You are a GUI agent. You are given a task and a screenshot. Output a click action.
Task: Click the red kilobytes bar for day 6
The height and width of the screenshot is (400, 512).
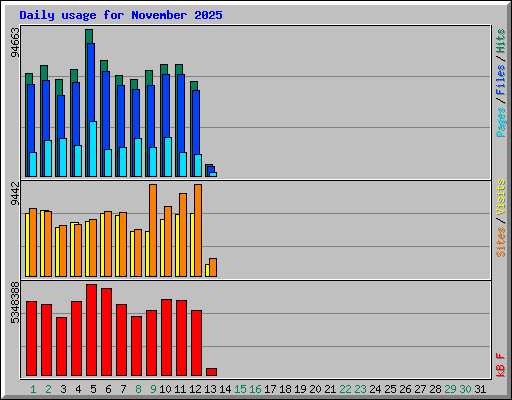(x=107, y=332)
